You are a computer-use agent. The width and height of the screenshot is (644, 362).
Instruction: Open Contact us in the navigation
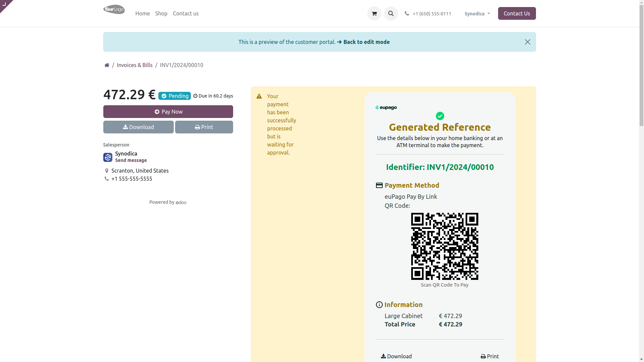click(x=185, y=13)
